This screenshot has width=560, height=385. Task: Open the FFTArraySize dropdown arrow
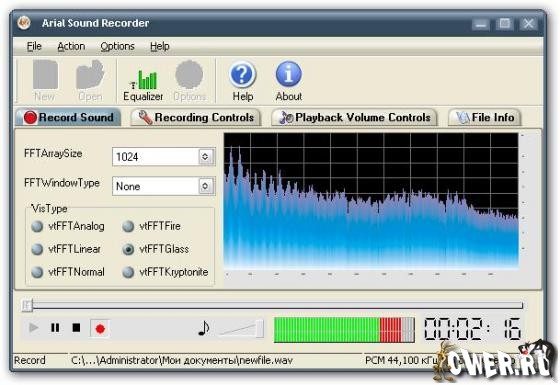click(205, 156)
